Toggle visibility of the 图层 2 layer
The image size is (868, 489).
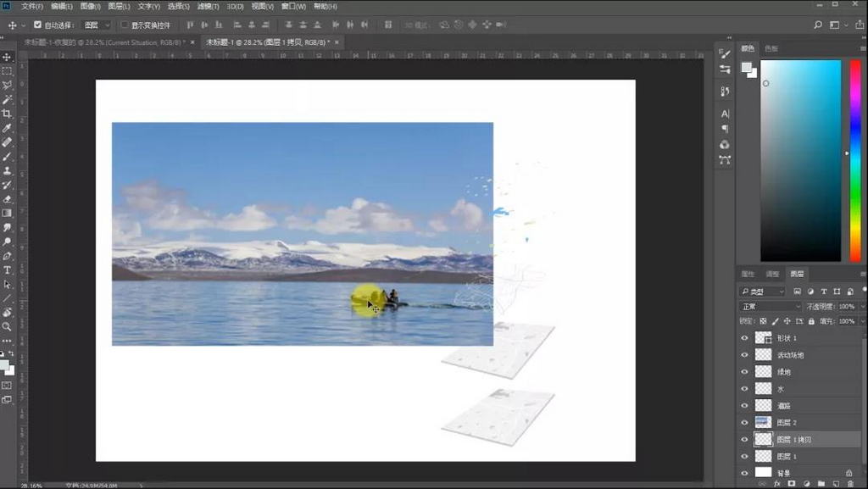745,422
